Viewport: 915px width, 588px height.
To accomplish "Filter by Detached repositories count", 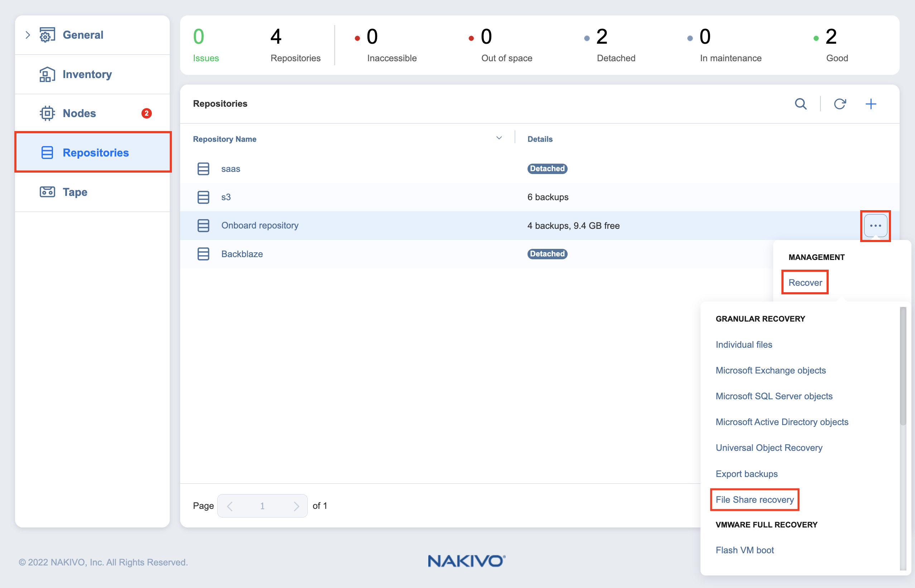I will [609, 45].
